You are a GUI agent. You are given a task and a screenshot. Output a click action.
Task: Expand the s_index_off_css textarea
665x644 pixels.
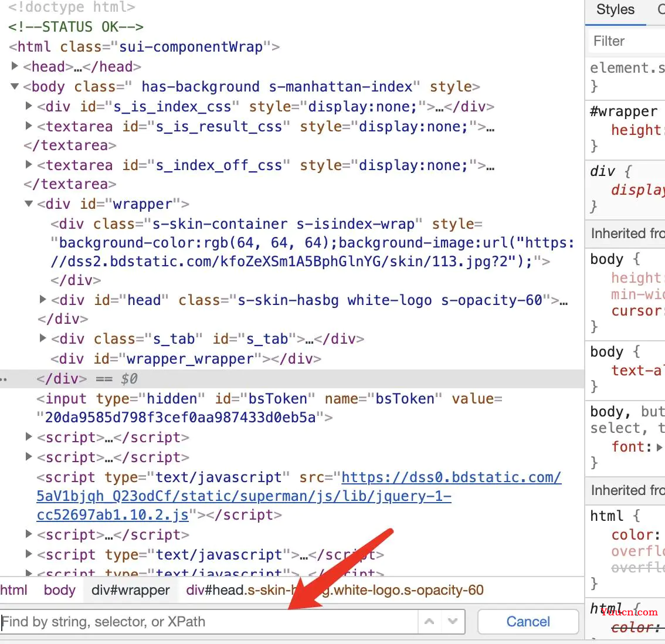[29, 164]
